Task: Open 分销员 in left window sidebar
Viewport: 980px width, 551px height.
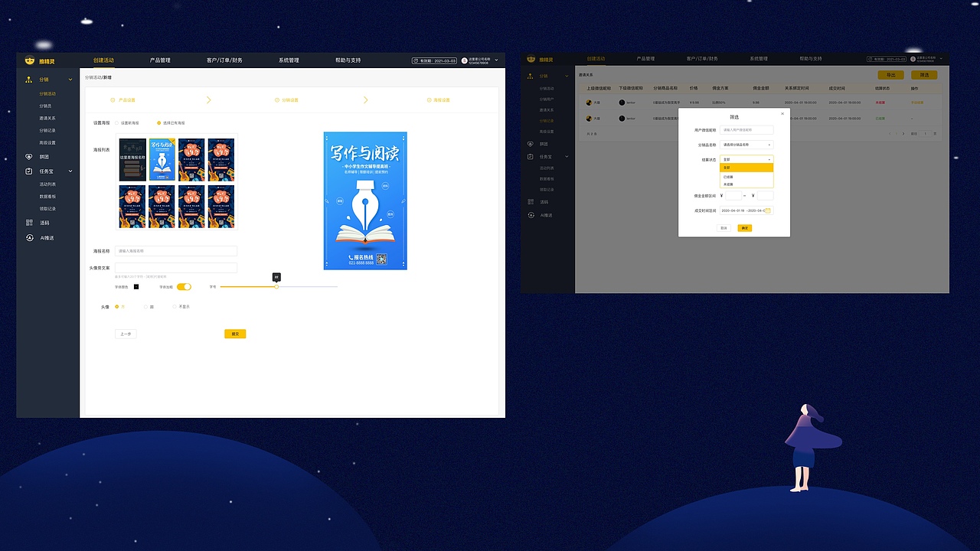Action: point(45,106)
